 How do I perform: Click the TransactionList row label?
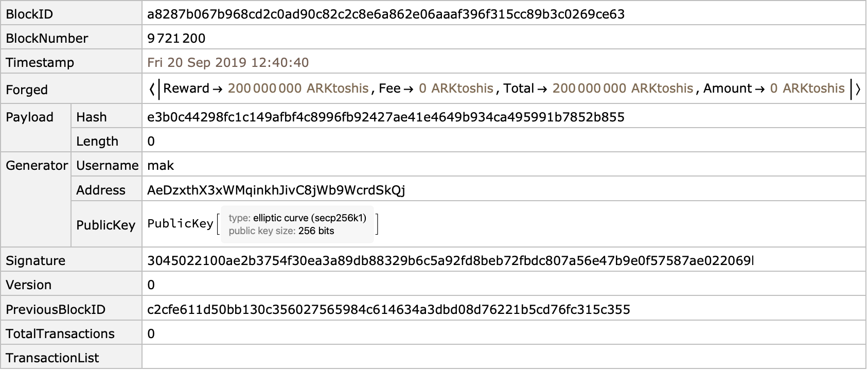pyautogui.click(x=52, y=358)
